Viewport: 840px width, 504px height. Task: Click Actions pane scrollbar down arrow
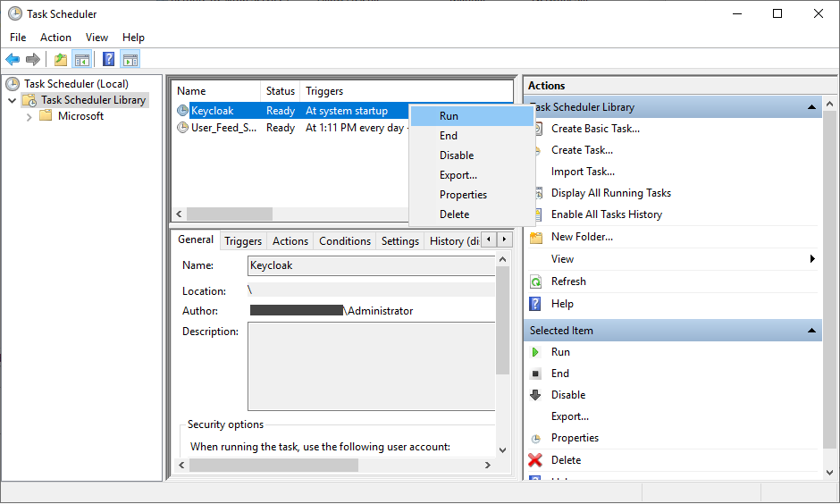pos(830,473)
